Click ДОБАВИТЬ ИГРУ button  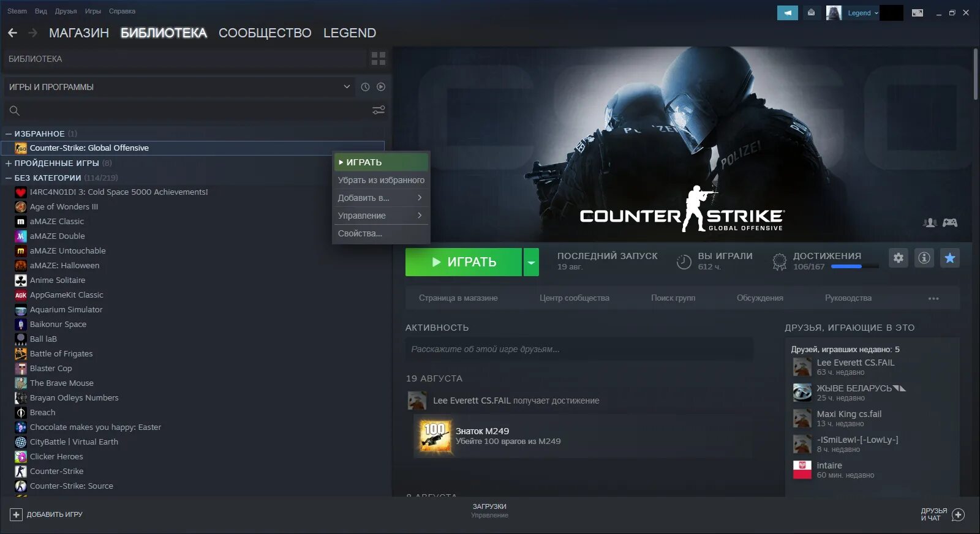(47, 515)
